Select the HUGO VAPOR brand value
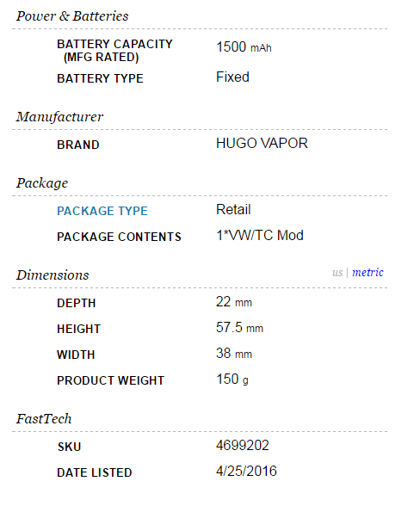420x506 pixels. pyautogui.click(x=262, y=143)
